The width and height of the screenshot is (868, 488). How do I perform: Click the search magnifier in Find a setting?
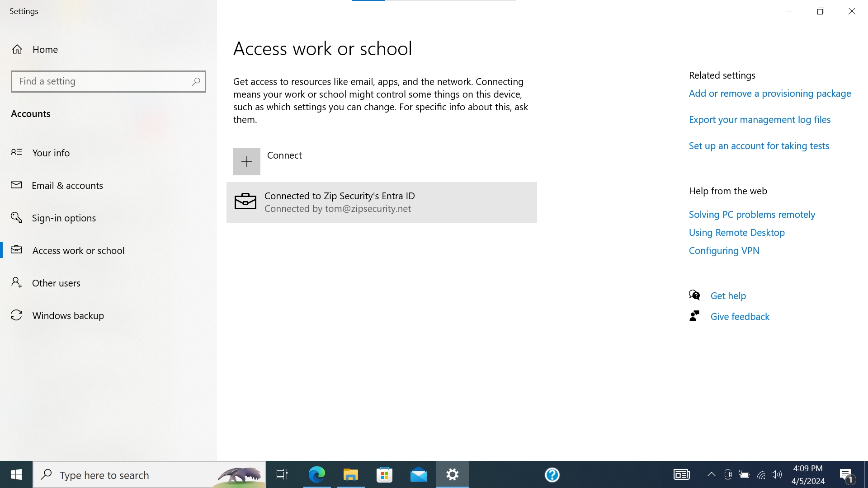point(196,81)
